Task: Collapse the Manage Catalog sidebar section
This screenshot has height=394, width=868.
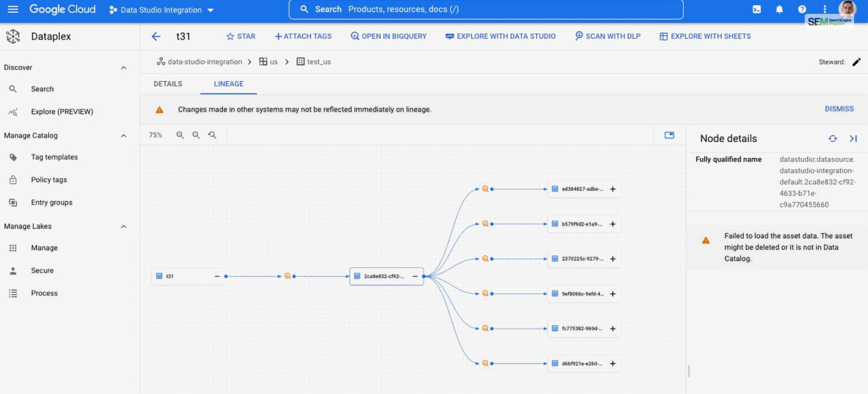Action: 124,136
